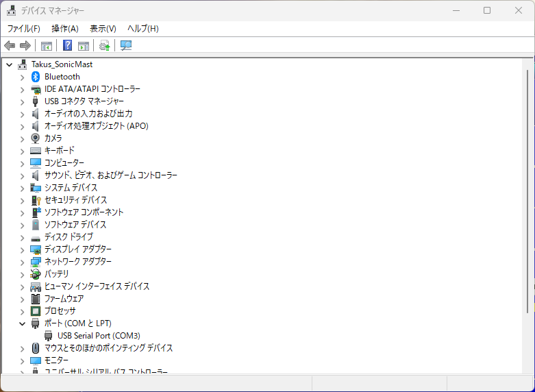Viewport: 535px width, 392px height.
Task: Toggle the action pane show/hide icon
Action: click(84, 46)
